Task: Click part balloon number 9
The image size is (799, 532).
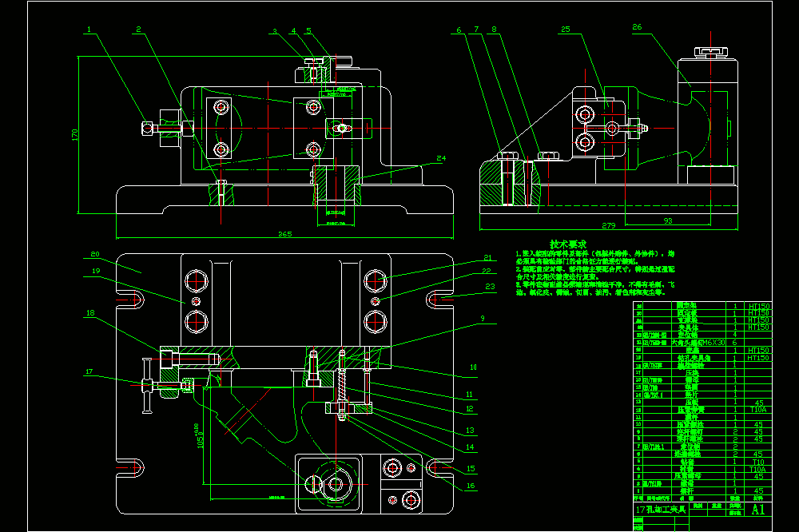Action: pyautogui.click(x=483, y=319)
